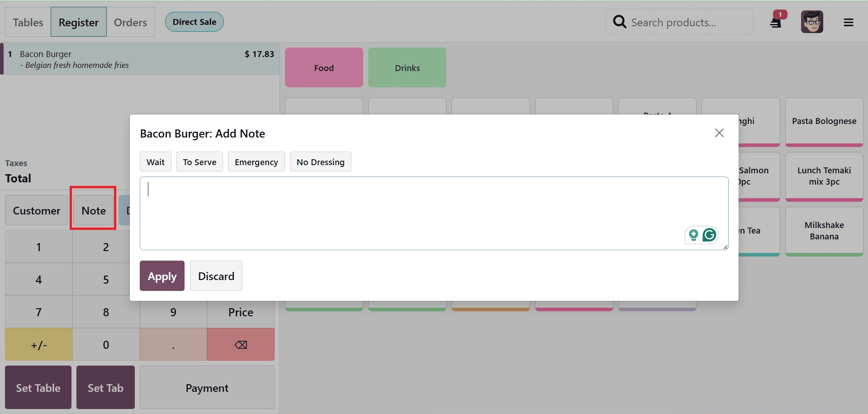Screen dimensions: 868x414
Task: Click the Grammarly icon in the note field
Action: point(709,235)
